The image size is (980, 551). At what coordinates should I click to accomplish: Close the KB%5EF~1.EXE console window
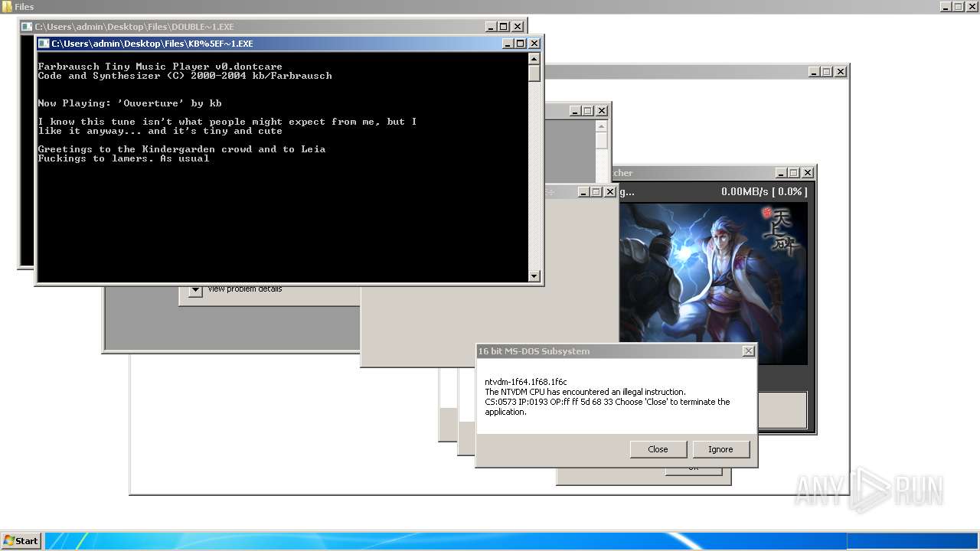tap(534, 44)
